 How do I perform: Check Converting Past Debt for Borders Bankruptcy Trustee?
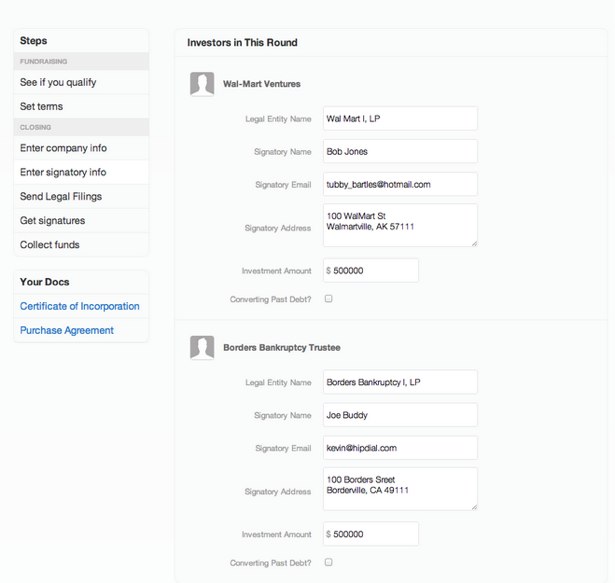(329, 562)
